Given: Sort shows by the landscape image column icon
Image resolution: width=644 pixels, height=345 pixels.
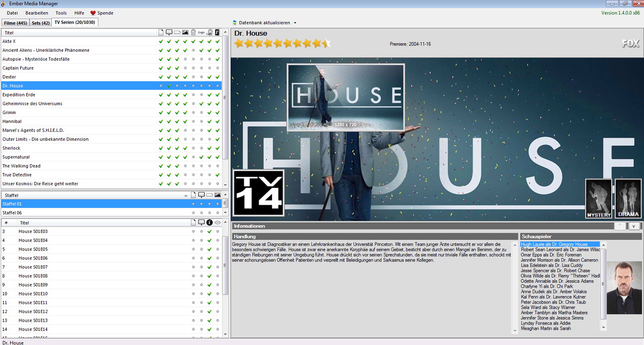Looking at the screenshot, I should (185, 32).
